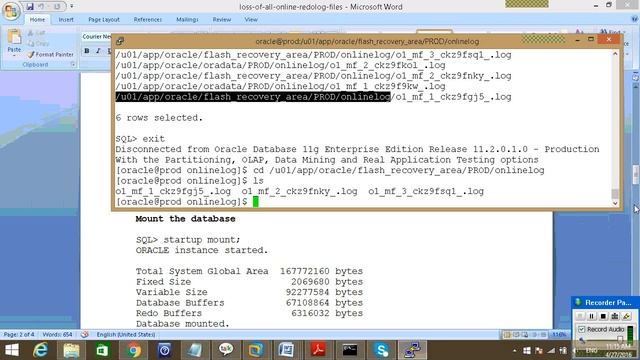Open the Page Layout ribbon tab
The image size is (640, 360).
[x=104, y=20]
